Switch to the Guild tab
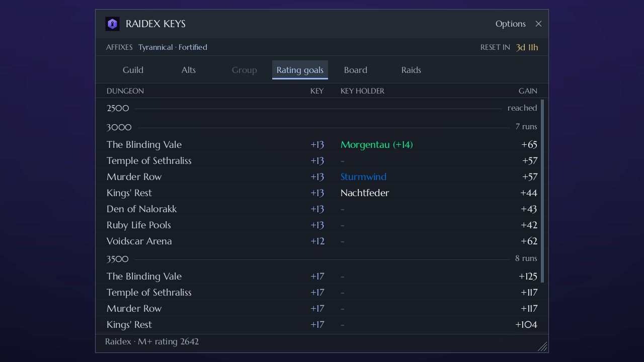The height and width of the screenshot is (362, 644). tap(133, 70)
